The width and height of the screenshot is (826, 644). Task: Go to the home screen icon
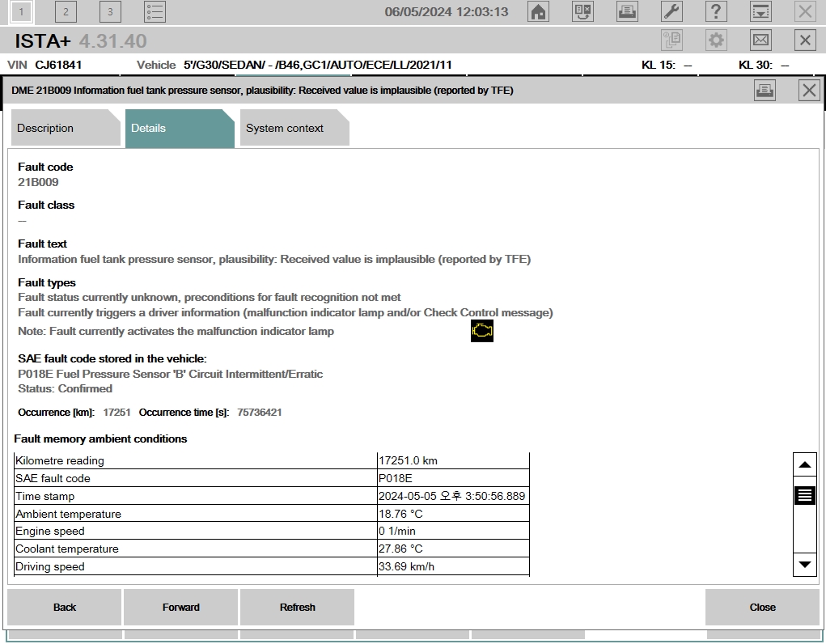pyautogui.click(x=538, y=11)
